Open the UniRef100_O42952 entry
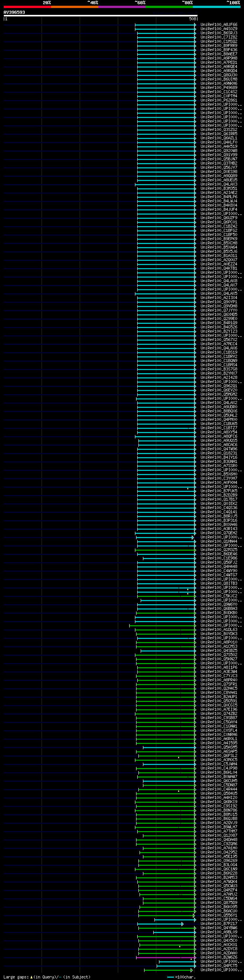Viewport: 244px width, 980px height. [x=219, y=852]
